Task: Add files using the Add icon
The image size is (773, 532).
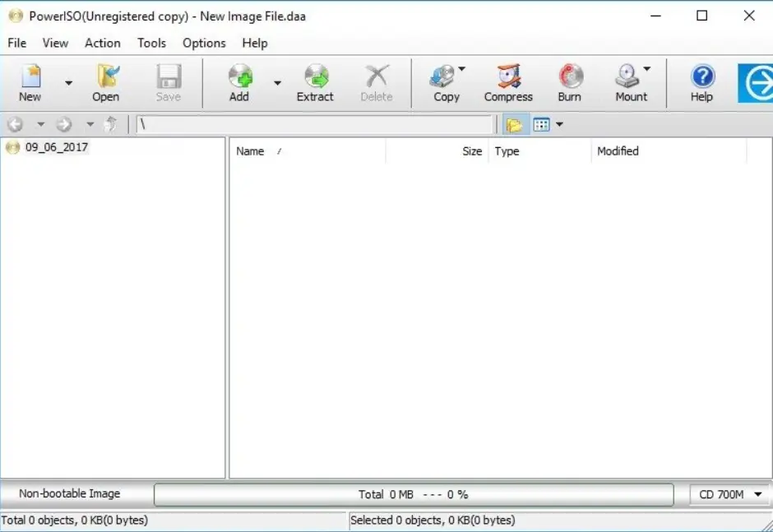Action: tap(238, 82)
